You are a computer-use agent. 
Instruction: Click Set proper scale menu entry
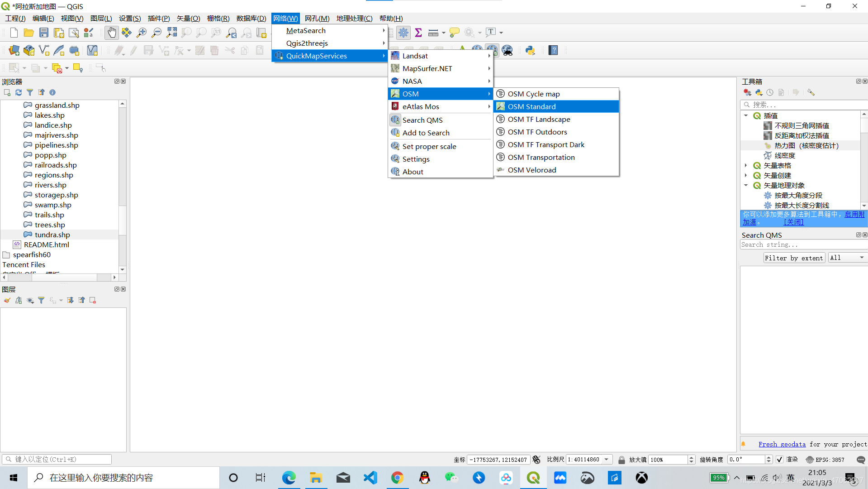(x=441, y=146)
